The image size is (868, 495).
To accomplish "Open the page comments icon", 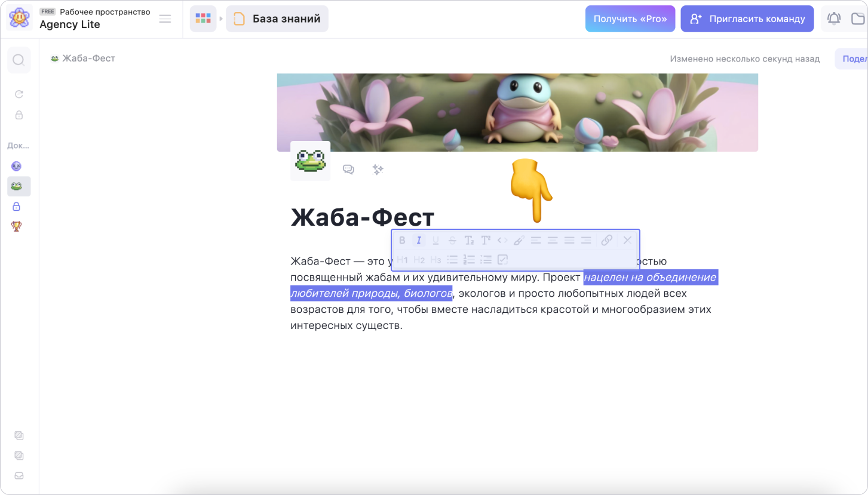I will 348,170.
